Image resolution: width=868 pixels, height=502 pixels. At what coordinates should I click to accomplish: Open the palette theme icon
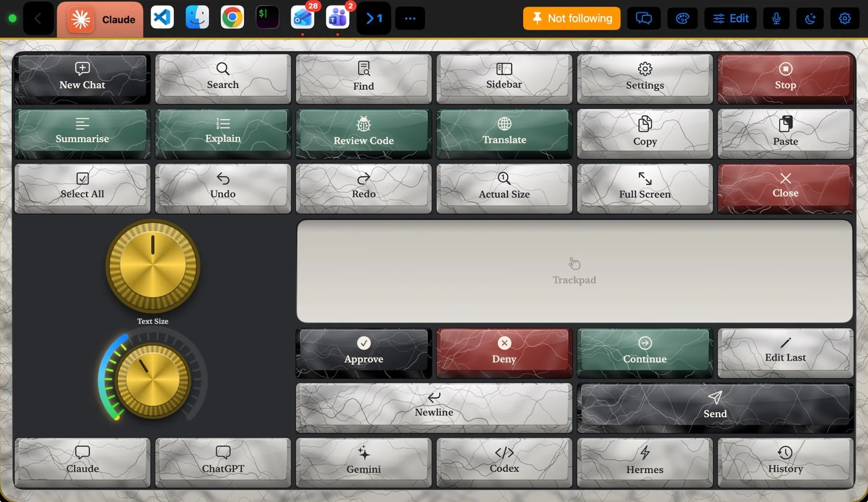(x=683, y=18)
